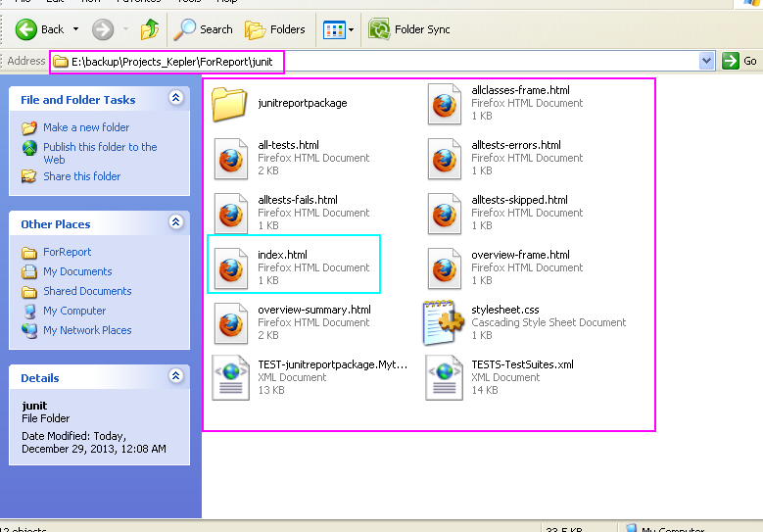763x532 pixels.
Task: Click the junitreportpackage folder name
Action: coord(303,103)
